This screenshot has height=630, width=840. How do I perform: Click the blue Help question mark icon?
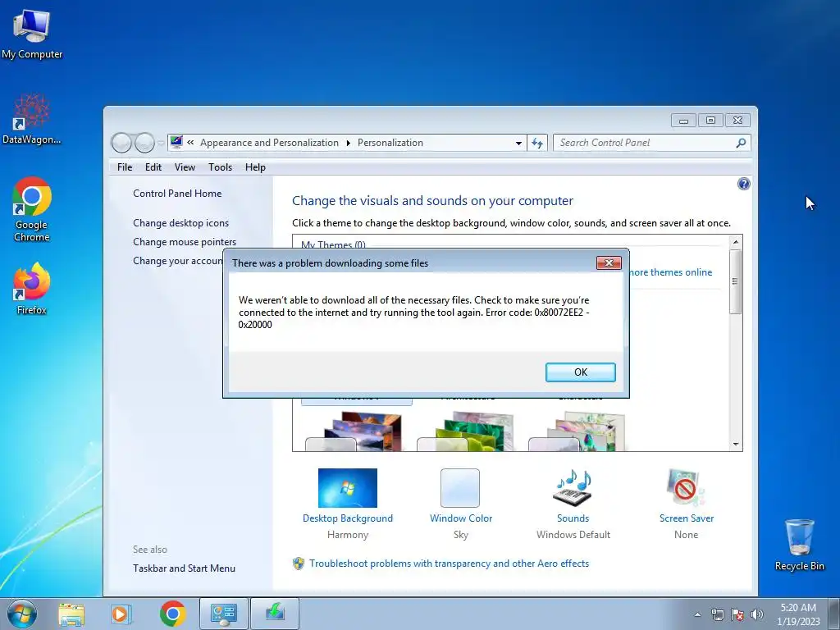pyautogui.click(x=743, y=185)
